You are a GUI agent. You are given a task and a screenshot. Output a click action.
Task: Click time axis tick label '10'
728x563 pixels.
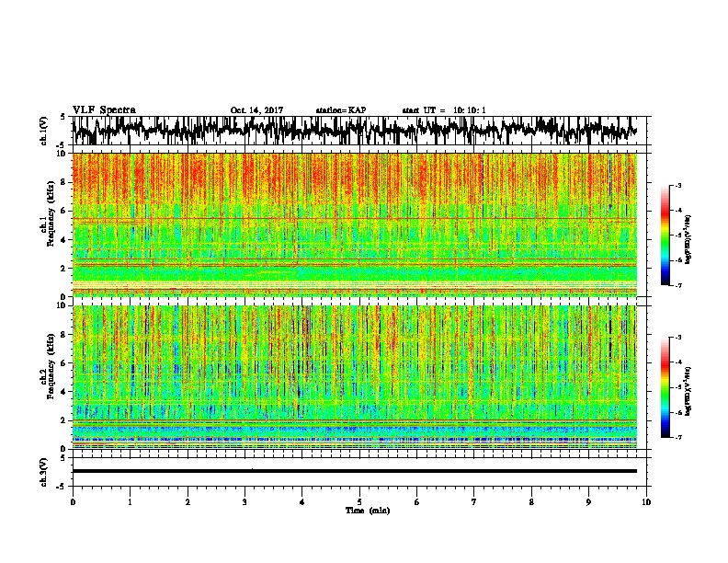[x=646, y=501]
